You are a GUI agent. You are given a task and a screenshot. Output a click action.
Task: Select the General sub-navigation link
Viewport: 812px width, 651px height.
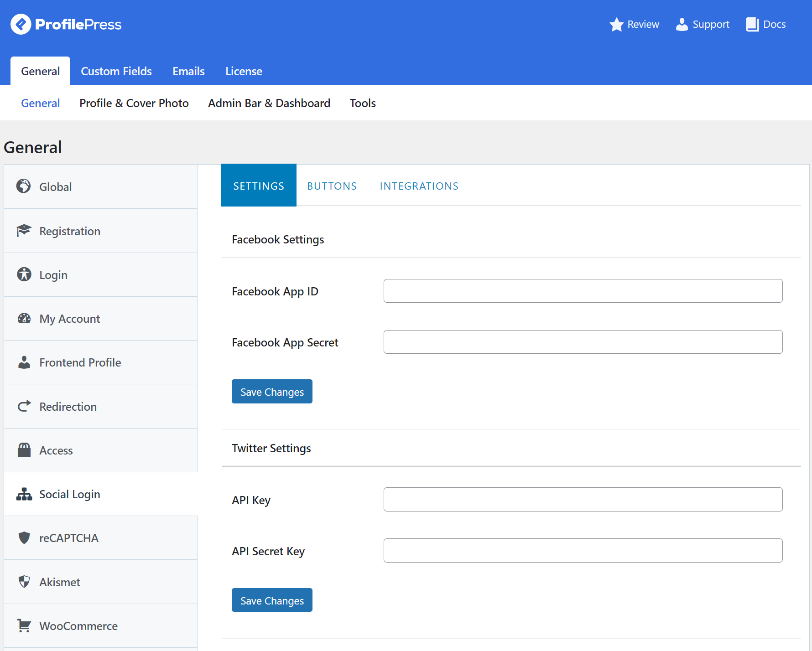(41, 103)
